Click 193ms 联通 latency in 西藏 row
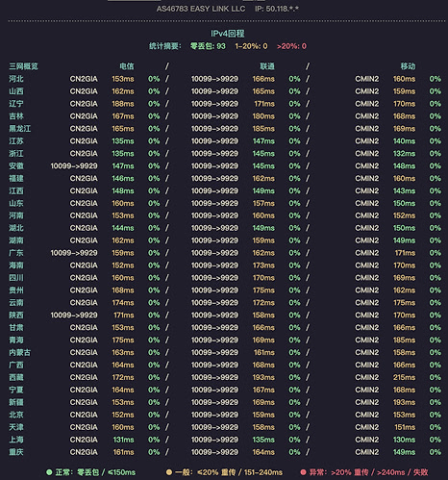 point(263,377)
